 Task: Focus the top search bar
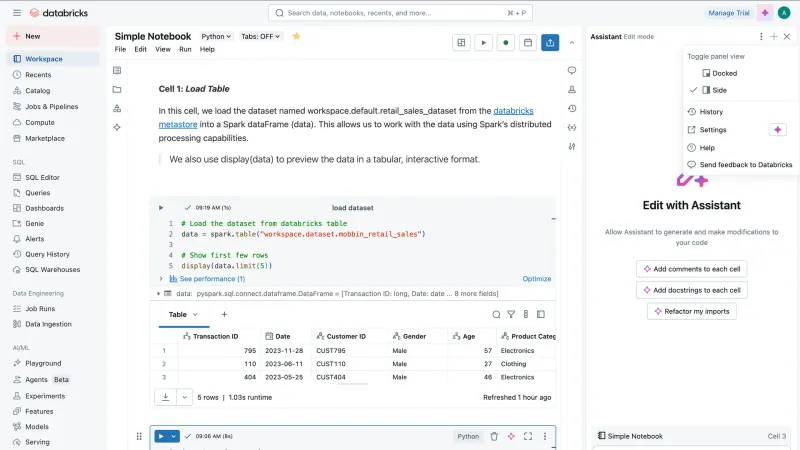click(401, 13)
